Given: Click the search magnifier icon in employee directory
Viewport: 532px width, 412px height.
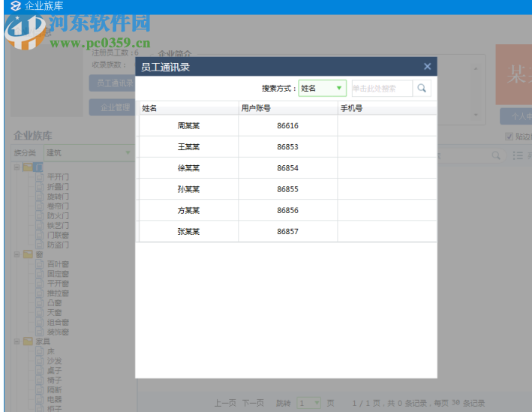Looking at the screenshot, I should coord(422,89).
